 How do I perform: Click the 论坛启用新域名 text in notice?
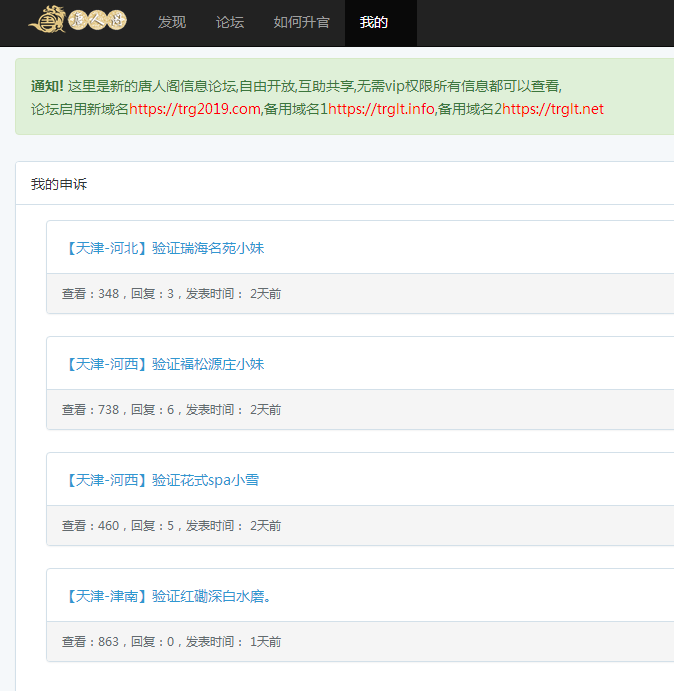tap(80, 109)
